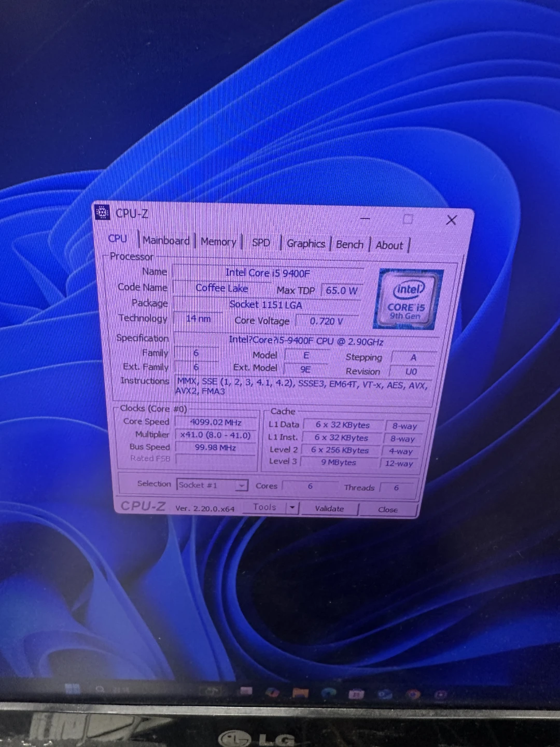Open the SPD tab
560x747 pixels.
(x=261, y=243)
